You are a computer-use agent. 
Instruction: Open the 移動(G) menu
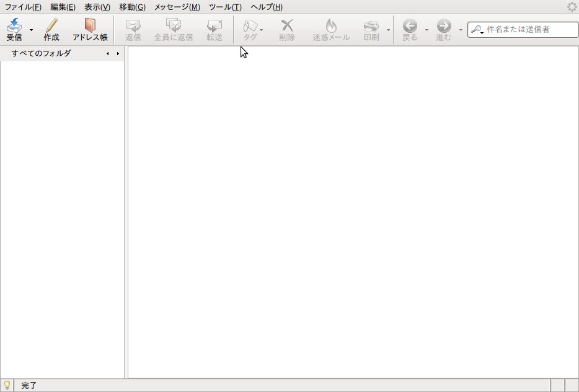click(132, 7)
